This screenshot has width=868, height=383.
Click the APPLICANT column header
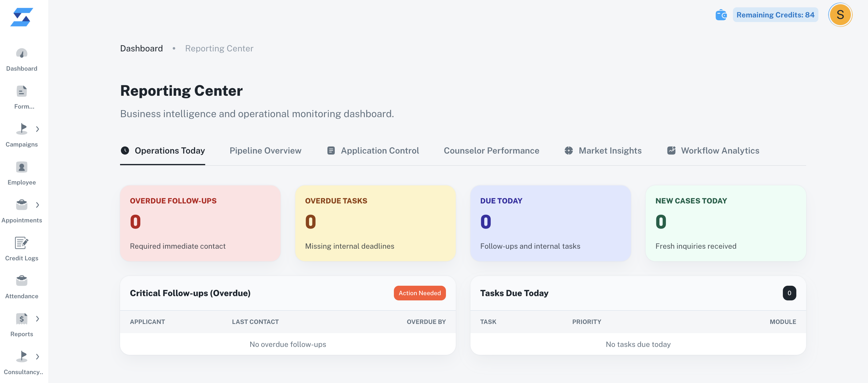coord(147,322)
